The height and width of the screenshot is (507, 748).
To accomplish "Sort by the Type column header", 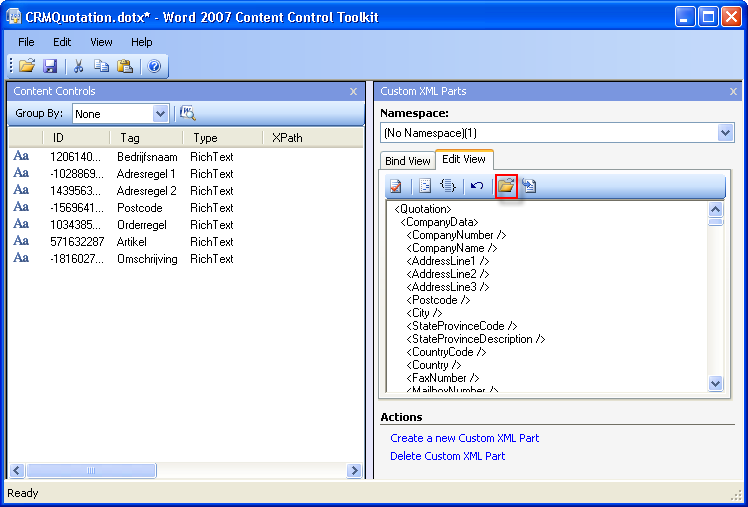I will tap(223, 138).
